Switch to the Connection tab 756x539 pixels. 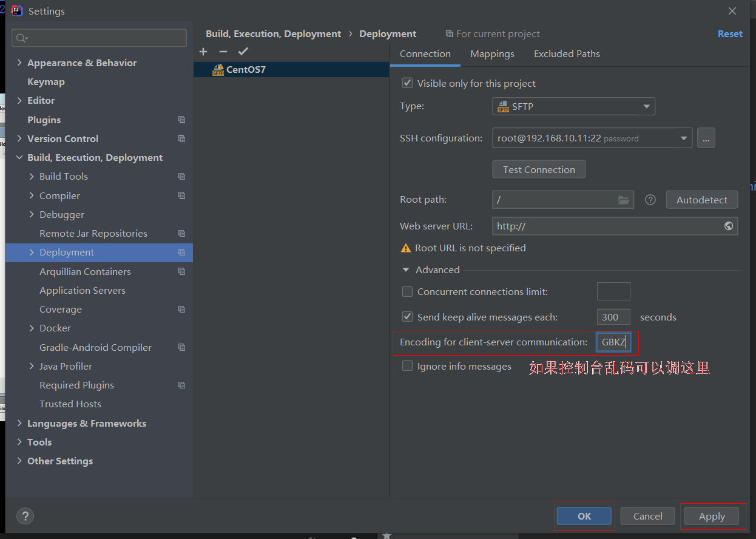pyautogui.click(x=425, y=54)
